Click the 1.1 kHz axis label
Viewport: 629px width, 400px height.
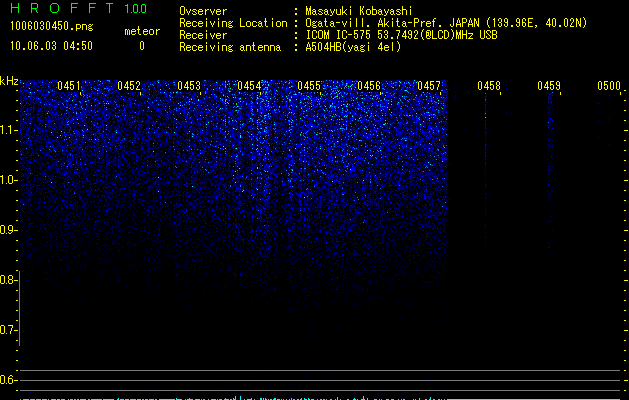[x=8, y=130]
